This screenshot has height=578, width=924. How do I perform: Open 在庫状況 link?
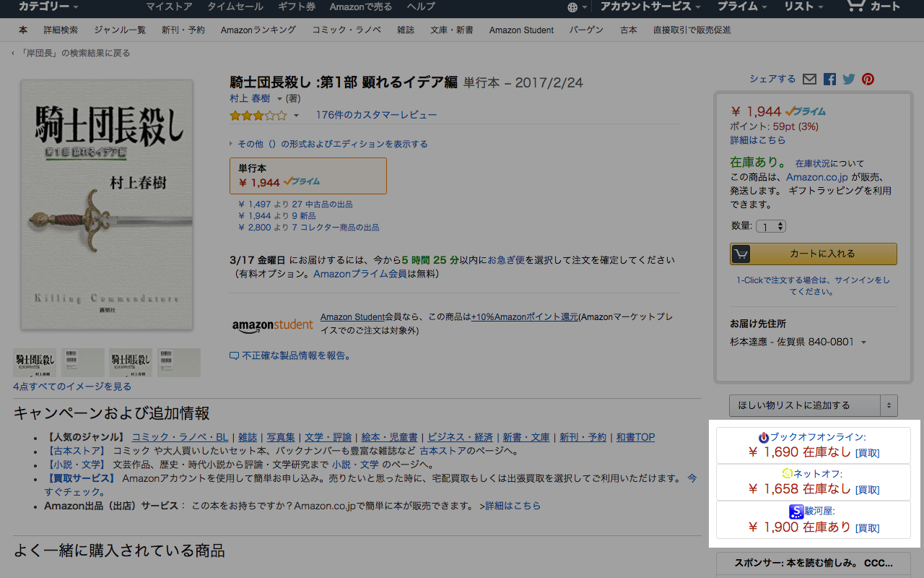point(812,164)
